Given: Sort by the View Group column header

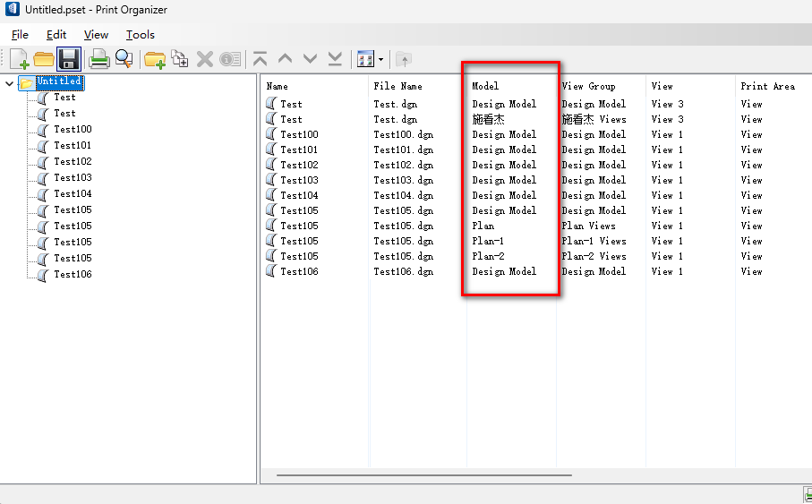Looking at the screenshot, I should [588, 86].
